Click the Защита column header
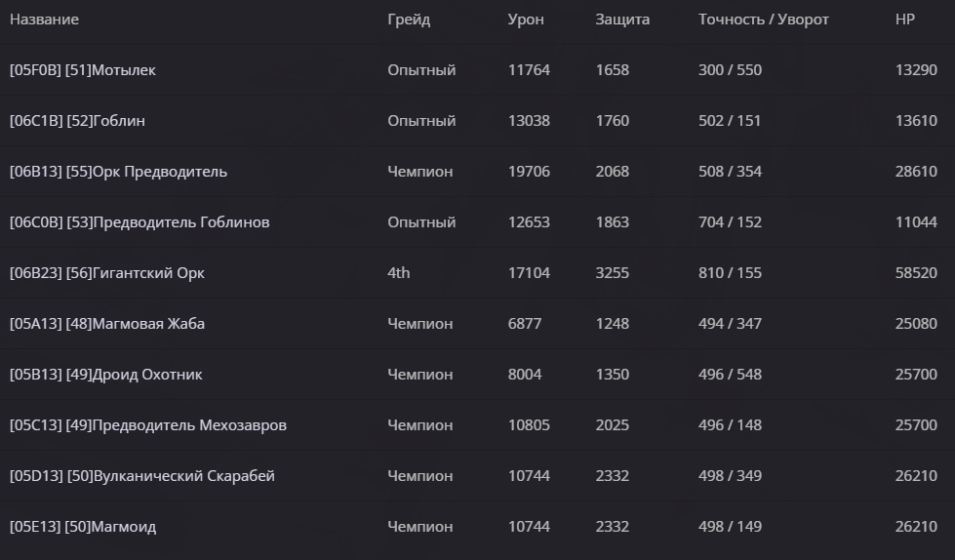955x560 pixels. [x=622, y=20]
